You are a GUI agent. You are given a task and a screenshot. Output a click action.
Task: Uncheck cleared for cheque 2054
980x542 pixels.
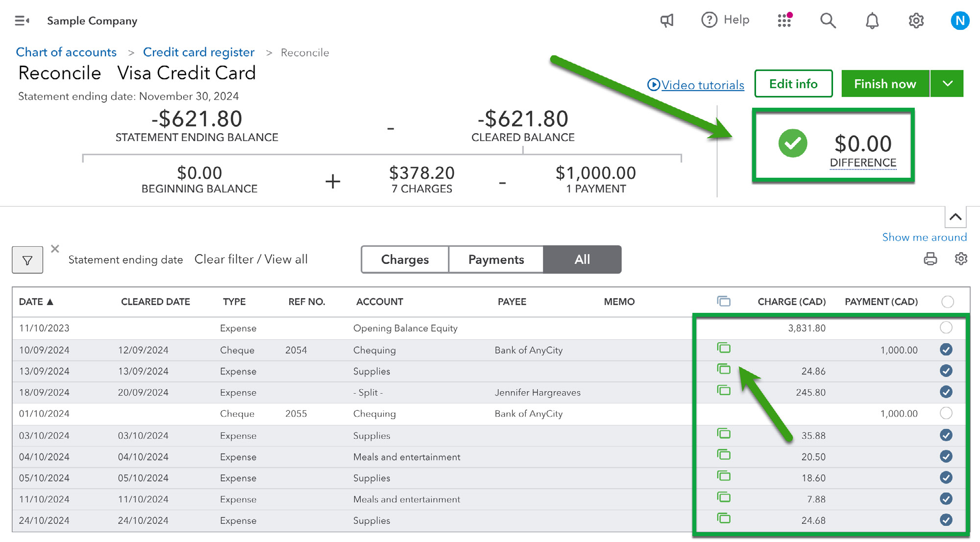tap(946, 350)
